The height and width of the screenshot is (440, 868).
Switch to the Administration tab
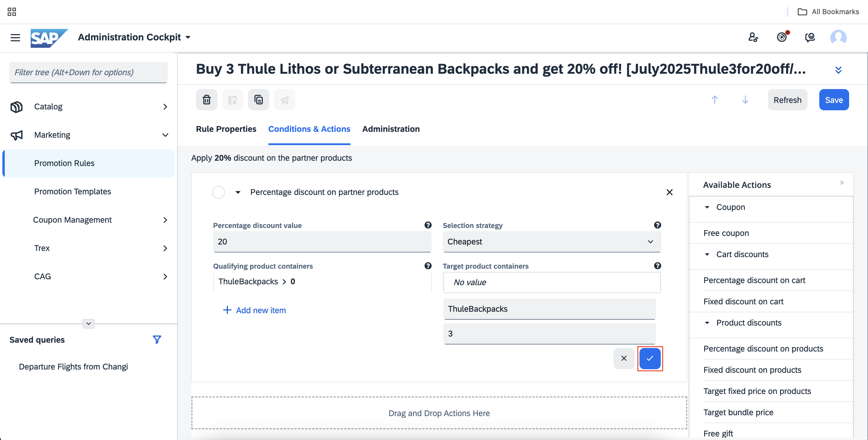pos(391,129)
